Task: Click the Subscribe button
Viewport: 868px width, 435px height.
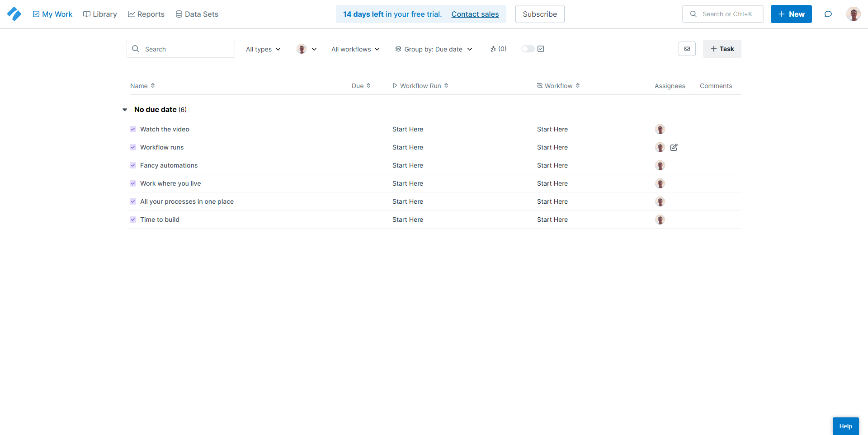Action: (539, 14)
